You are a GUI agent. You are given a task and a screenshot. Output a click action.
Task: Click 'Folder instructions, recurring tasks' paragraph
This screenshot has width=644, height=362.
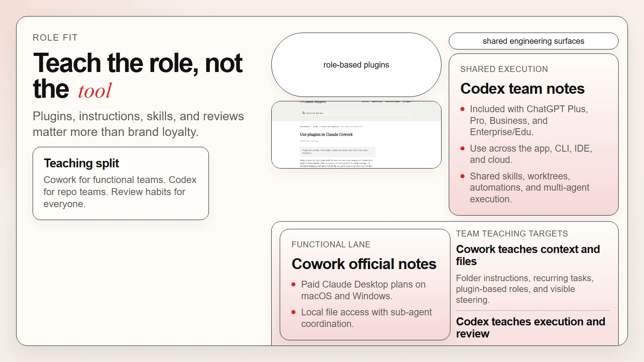pyautogui.click(x=525, y=289)
